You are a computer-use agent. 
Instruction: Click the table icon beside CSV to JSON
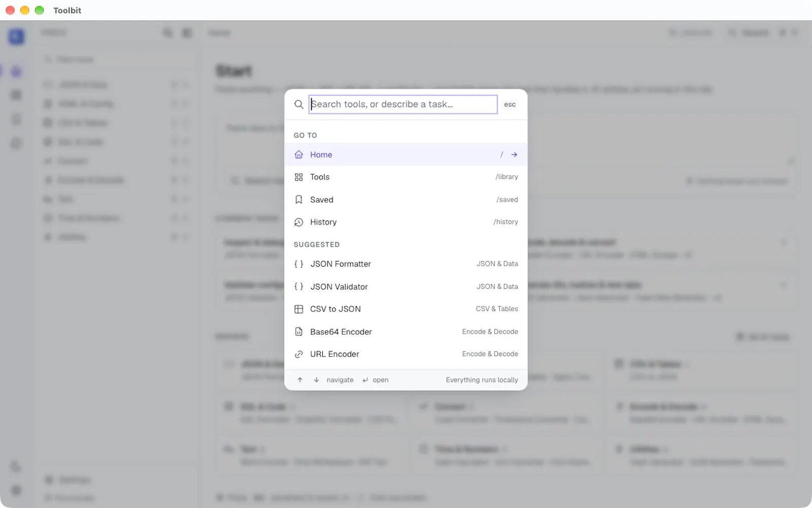[299, 309]
